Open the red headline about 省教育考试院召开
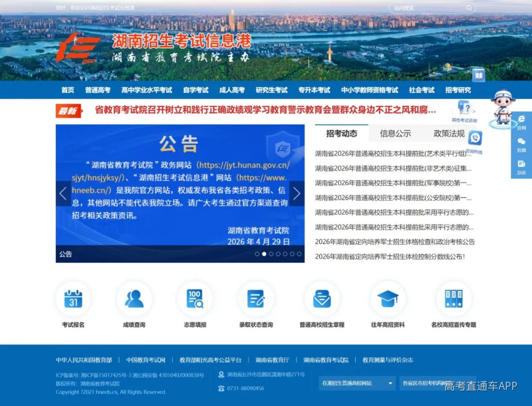Viewport: 532px width, 406px height. [266, 110]
